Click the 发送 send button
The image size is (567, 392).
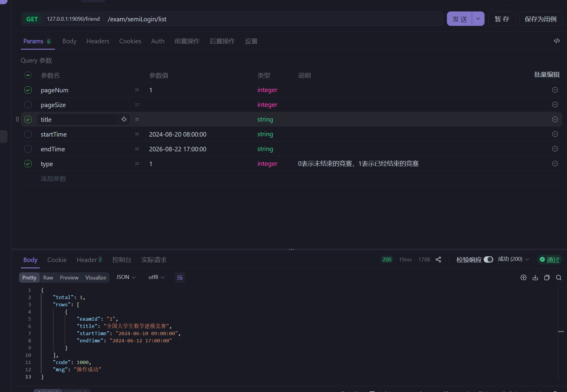tap(460, 19)
